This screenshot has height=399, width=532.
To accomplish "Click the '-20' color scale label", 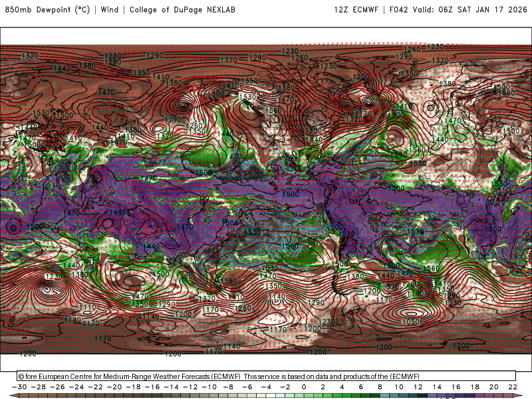I will click(x=114, y=387).
